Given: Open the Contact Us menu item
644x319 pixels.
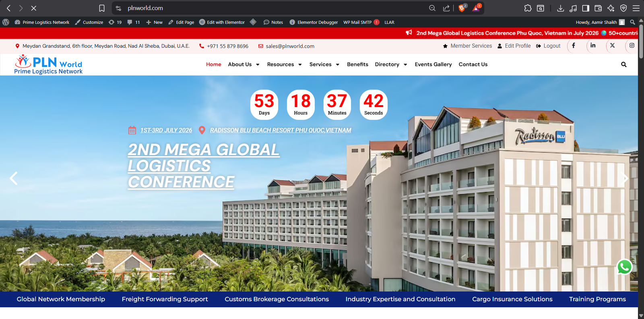Looking at the screenshot, I should point(473,64).
